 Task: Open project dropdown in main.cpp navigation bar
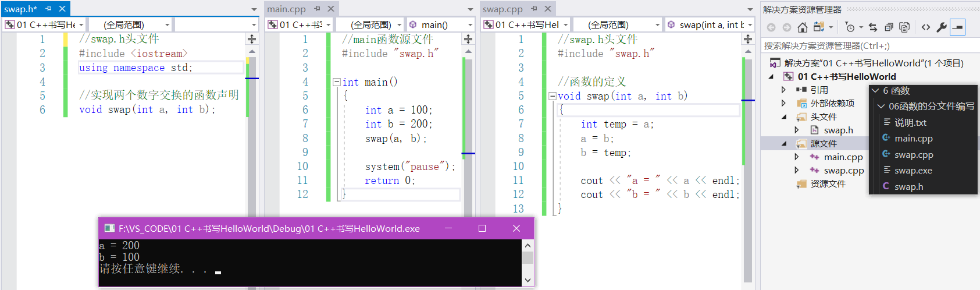328,24
